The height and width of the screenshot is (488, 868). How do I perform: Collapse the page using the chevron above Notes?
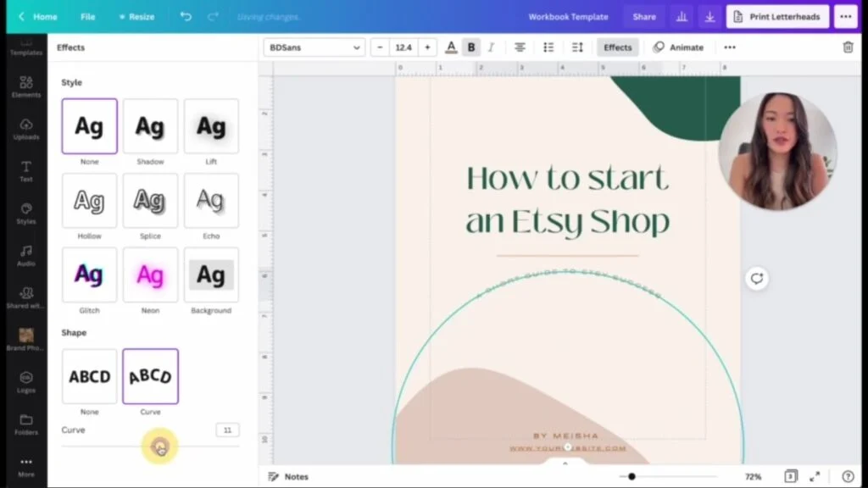click(x=564, y=463)
